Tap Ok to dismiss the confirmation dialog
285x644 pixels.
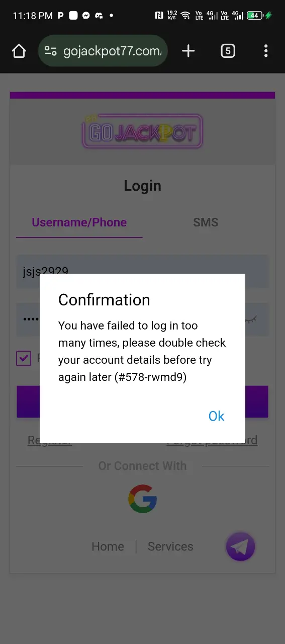coord(216,416)
